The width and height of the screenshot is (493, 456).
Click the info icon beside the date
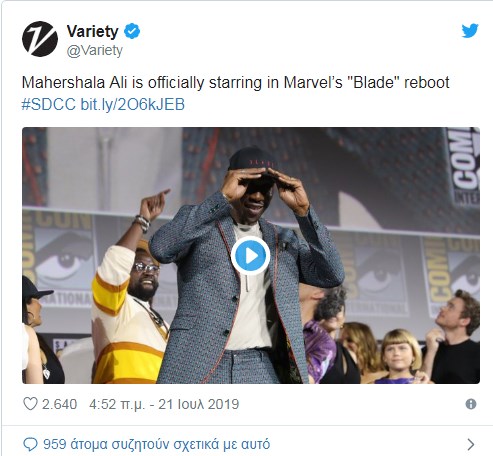point(471,404)
